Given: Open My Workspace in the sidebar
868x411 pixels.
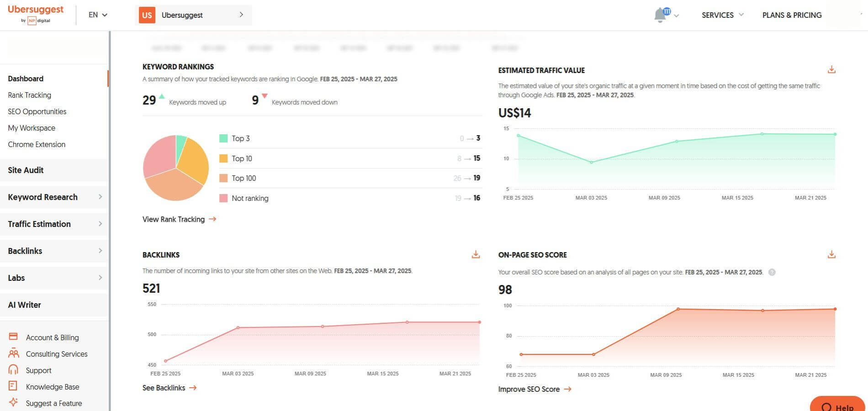Looking at the screenshot, I should point(32,128).
